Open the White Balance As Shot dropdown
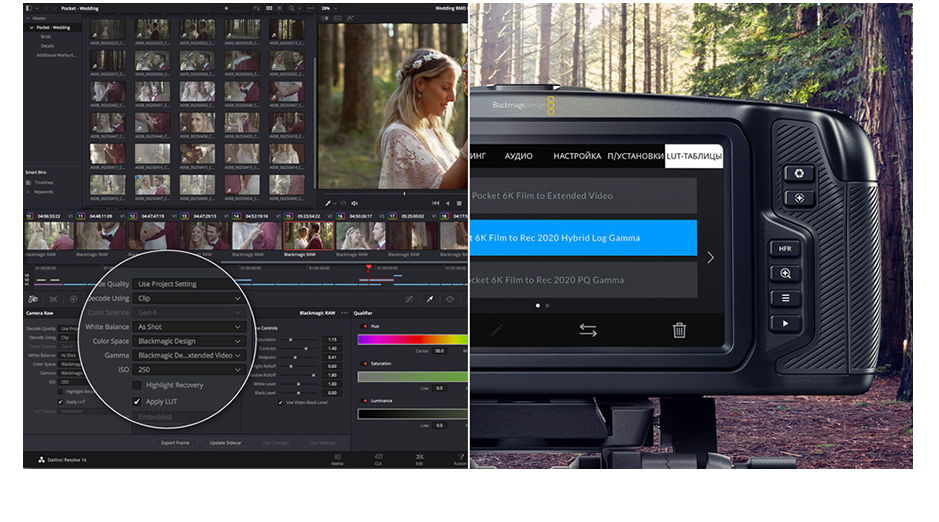Viewport: 939px width, 522px height. (189, 327)
